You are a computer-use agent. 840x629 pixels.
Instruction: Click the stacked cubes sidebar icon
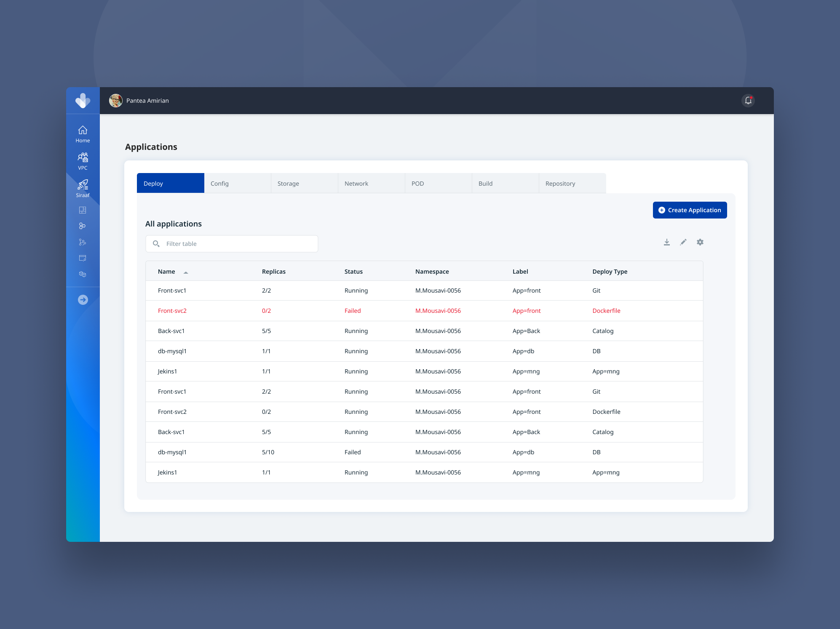pos(83,274)
